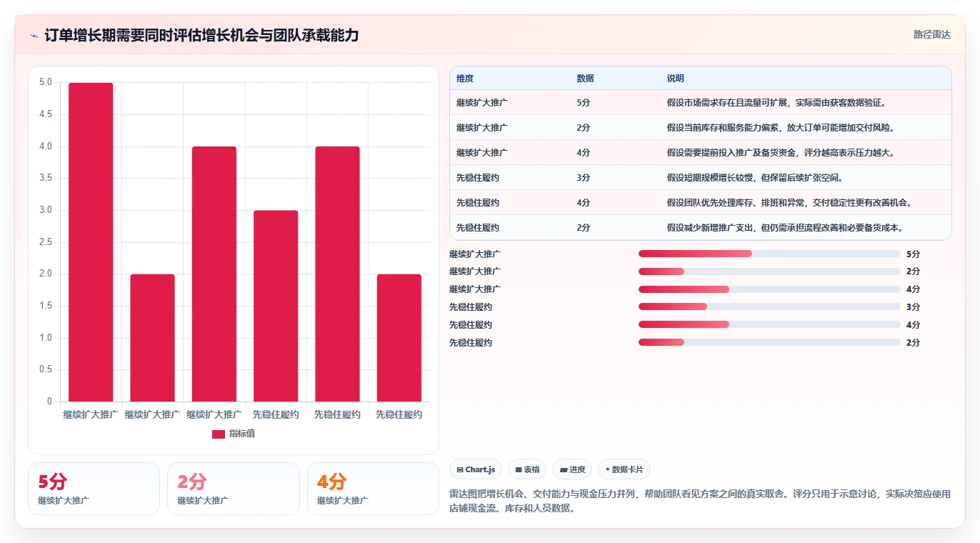Click the 继续扩大推广 chart bar with value 4

[214, 274]
